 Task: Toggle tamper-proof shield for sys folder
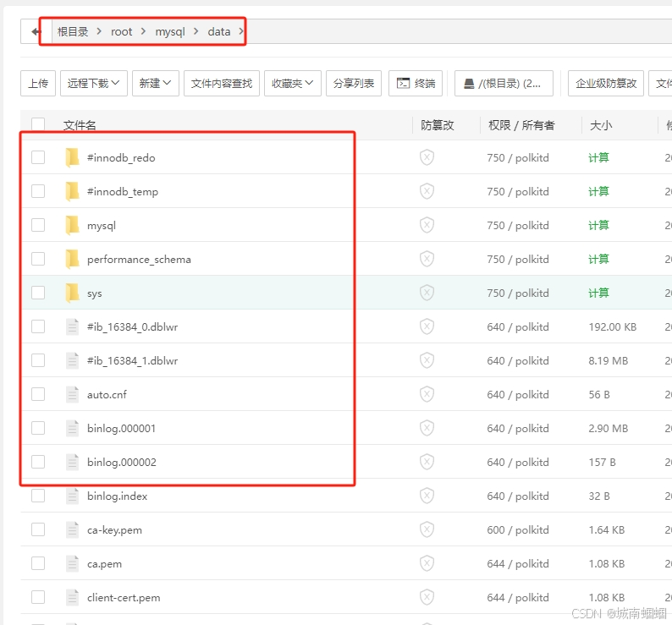[x=427, y=293]
